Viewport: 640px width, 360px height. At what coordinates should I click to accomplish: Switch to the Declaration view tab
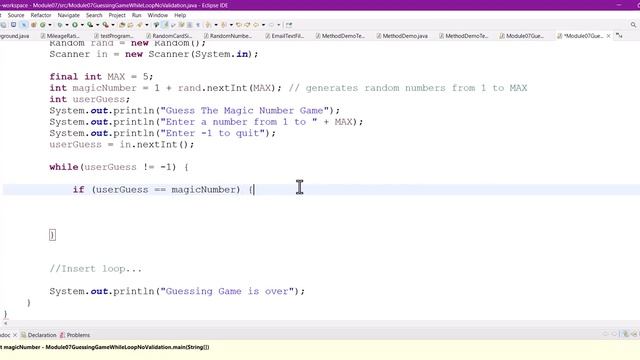pyautogui.click(x=38, y=335)
